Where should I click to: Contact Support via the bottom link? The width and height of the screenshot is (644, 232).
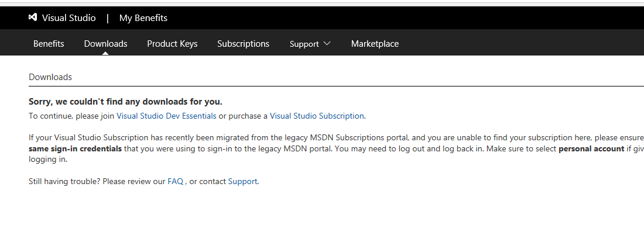coord(243,181)
